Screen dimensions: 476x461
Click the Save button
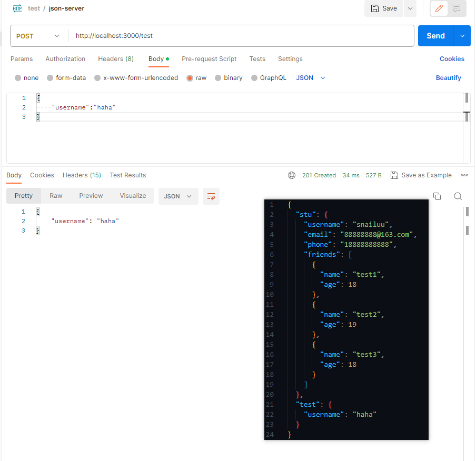pos(384,8)
